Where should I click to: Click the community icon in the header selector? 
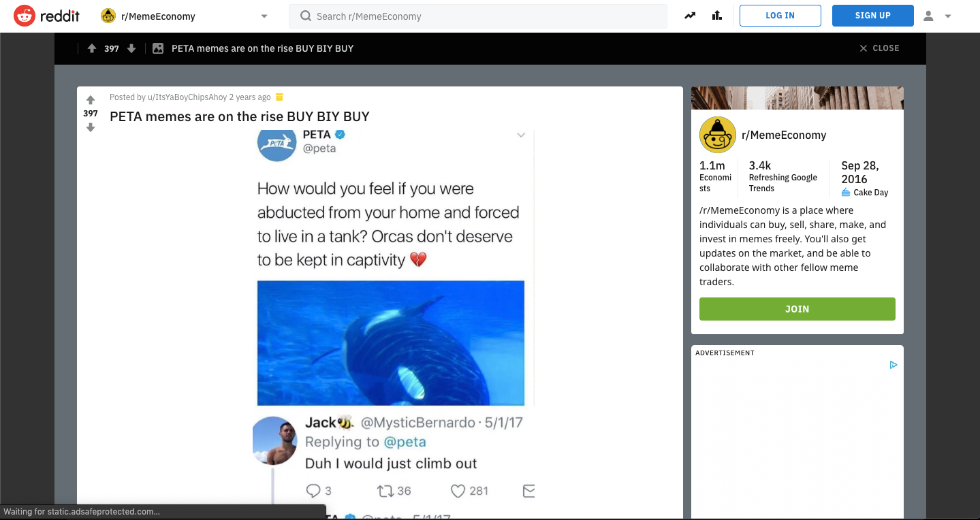(x=108, y=16)
